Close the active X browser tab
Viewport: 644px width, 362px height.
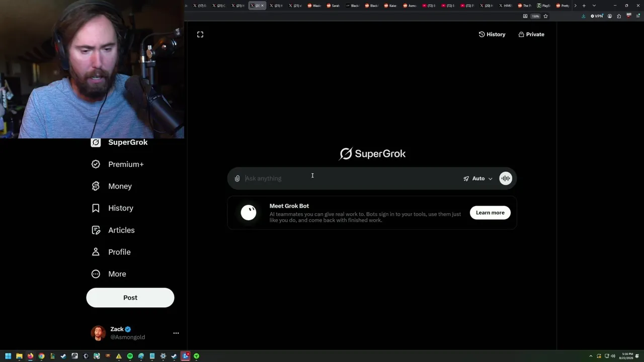262,6
